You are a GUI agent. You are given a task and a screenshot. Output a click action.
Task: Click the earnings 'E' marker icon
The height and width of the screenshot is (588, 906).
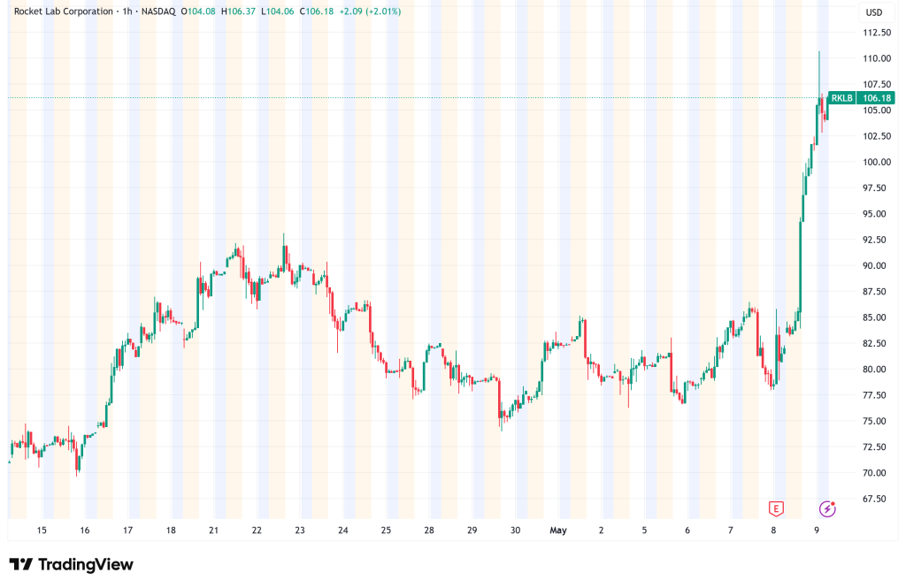click(x=776, y=509)
